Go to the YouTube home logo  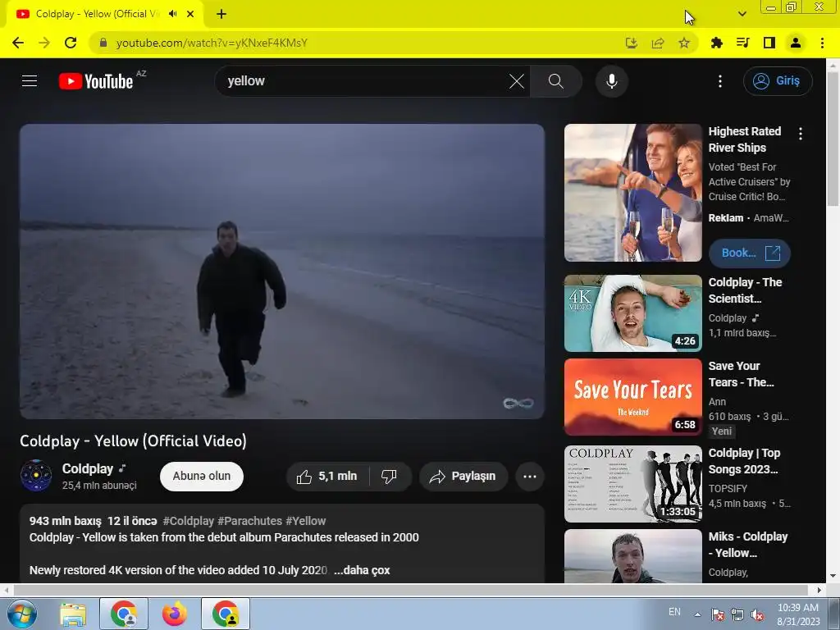[x=96, y=81]
